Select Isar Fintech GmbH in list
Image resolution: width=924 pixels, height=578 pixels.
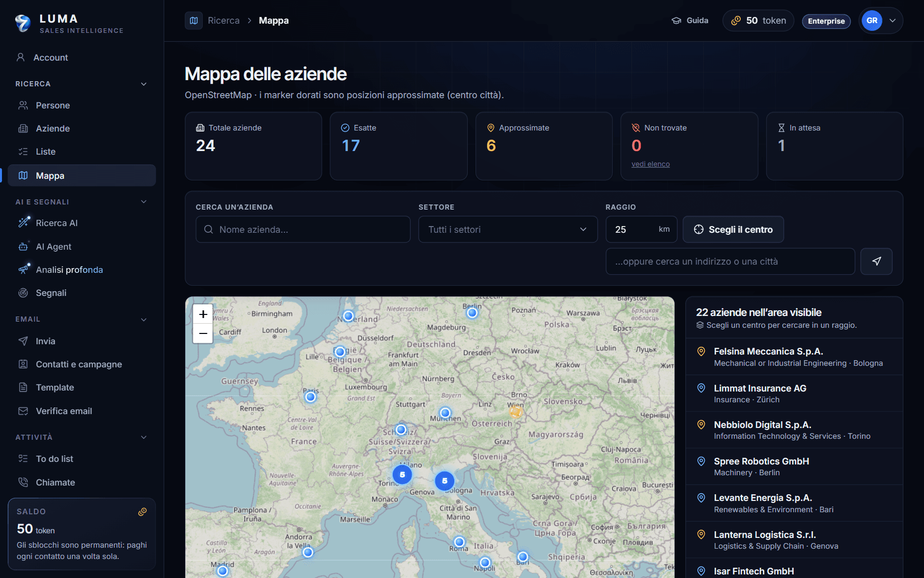[x=794, y=569]
